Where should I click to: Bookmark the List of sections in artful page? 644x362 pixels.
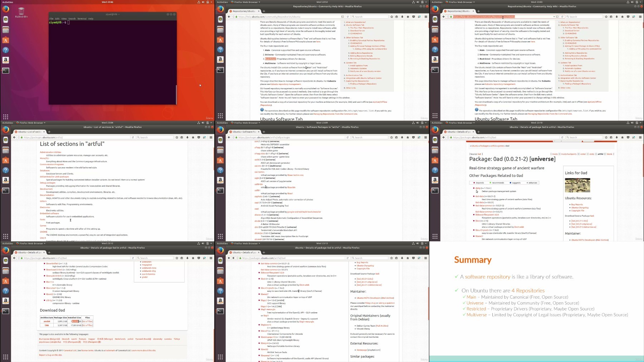coord(177,137)
